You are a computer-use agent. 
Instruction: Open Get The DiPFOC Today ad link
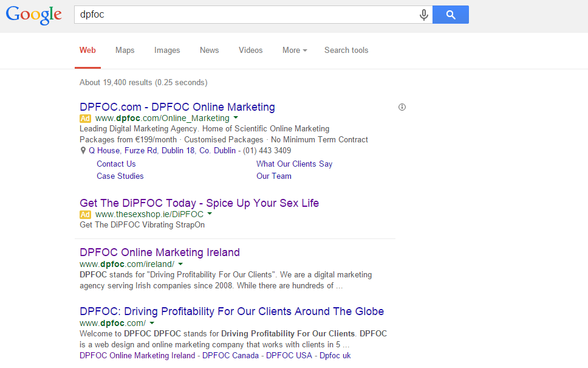click(x=199, y=203)
